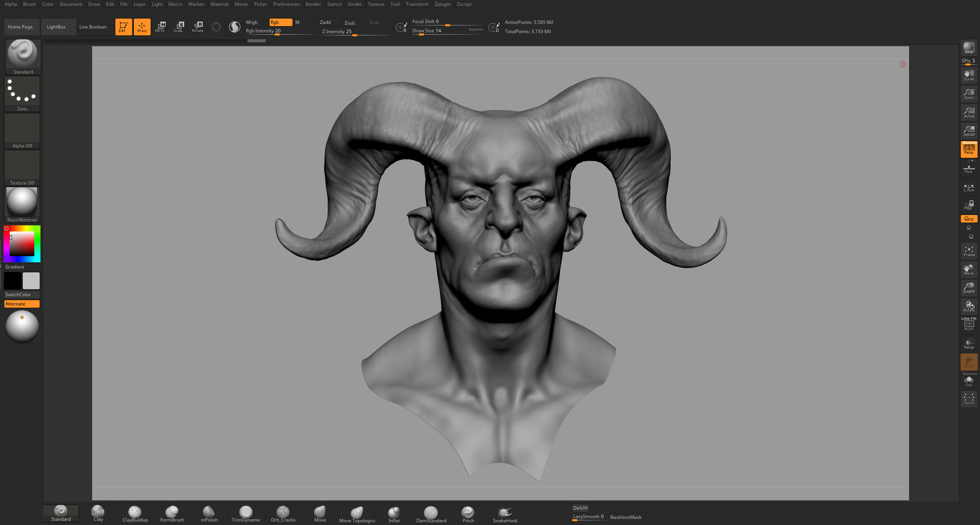Open the Zplugin menu
The height and width of the screenshot is (525, 980).
click(442, 4)
